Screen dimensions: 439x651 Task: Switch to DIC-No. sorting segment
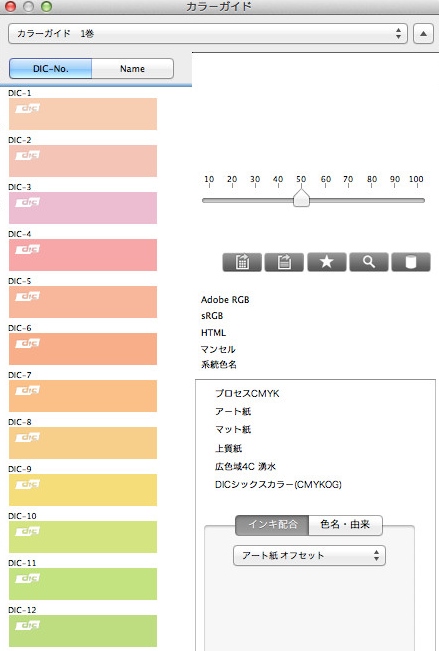[x=50, y=69]
